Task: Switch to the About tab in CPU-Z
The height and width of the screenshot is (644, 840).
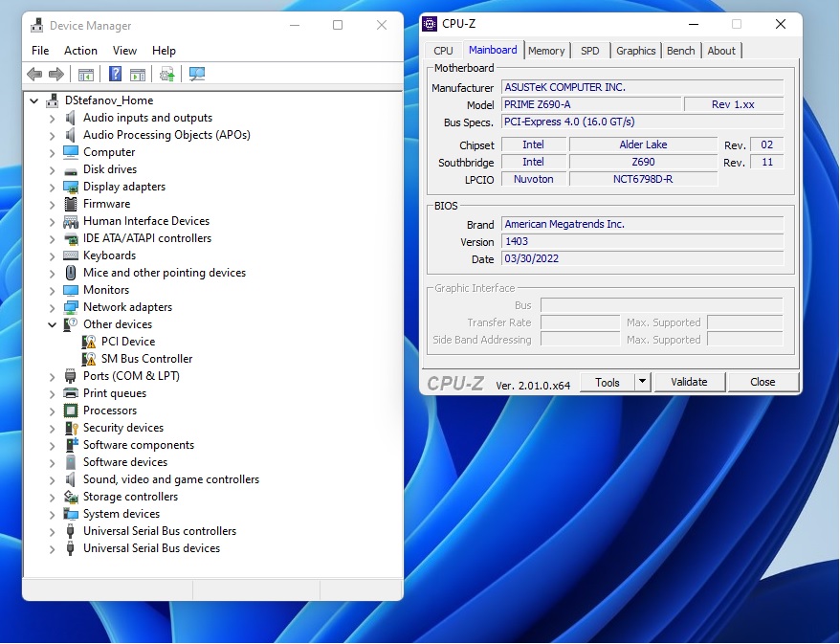Action: [721, 51]
